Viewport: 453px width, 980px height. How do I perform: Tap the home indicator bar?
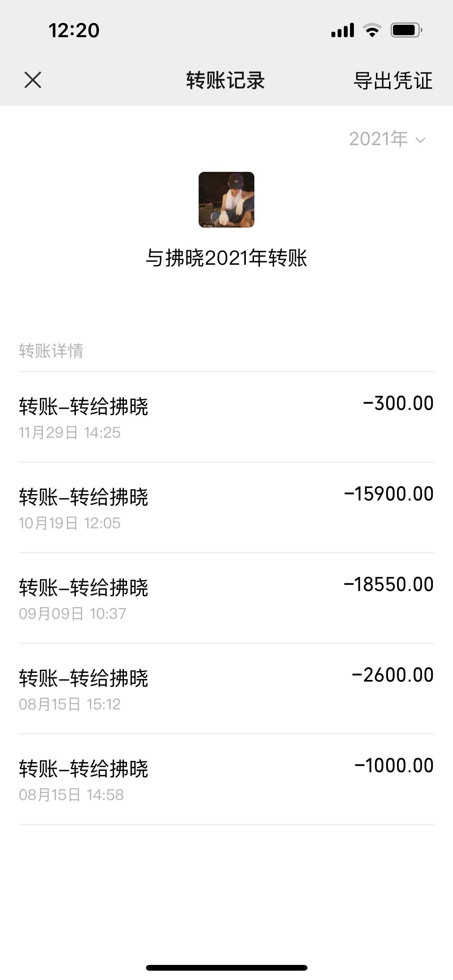click(x=226, y=968)
